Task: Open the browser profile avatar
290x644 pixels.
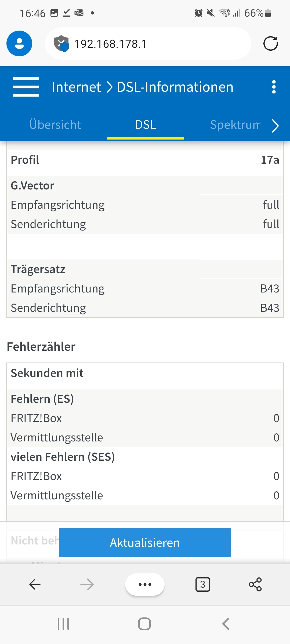Action: [19, 43]
